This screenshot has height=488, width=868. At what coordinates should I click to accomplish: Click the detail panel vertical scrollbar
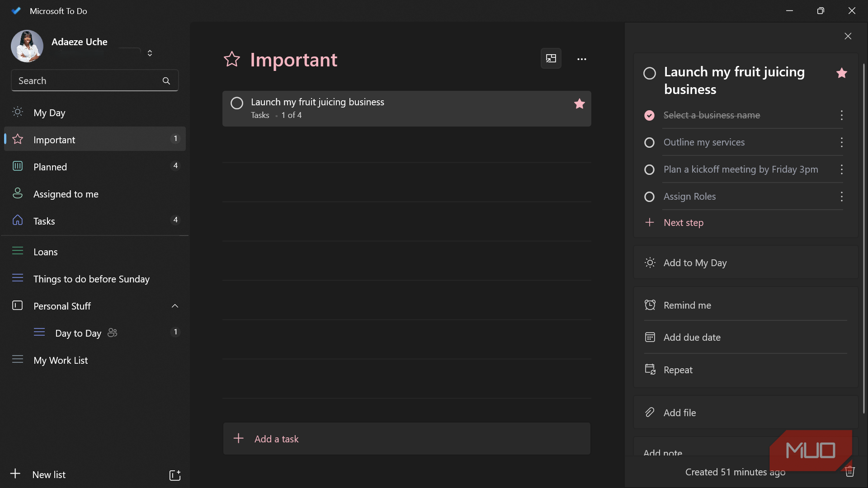[863, 239]
